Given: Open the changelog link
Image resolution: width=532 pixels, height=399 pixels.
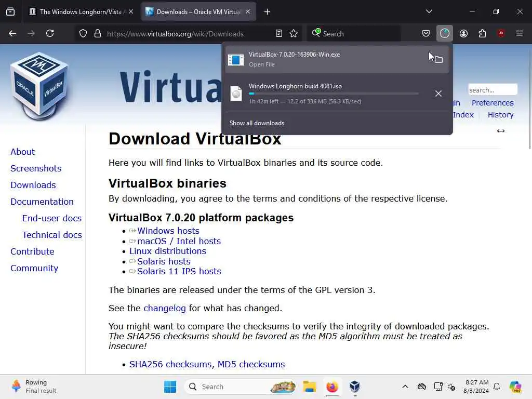Looking at the screenshot, I should [165, 308].
